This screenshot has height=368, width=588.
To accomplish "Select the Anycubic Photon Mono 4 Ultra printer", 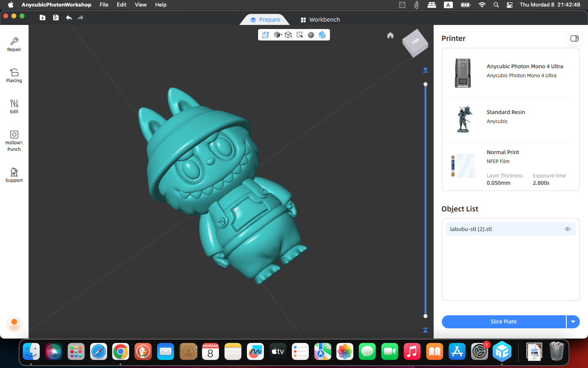I will pos(511,73).
